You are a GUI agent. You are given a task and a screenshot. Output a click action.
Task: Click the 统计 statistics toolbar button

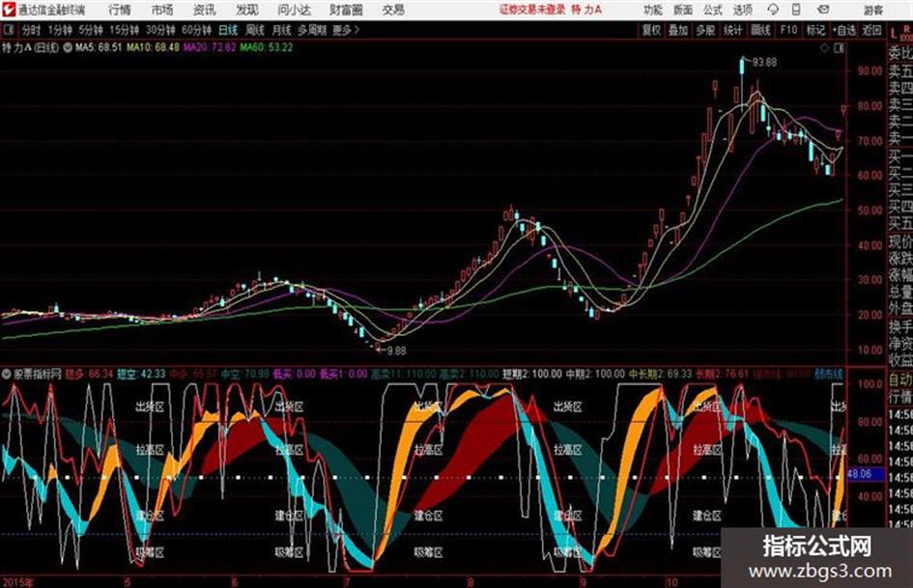pos(733,30)
